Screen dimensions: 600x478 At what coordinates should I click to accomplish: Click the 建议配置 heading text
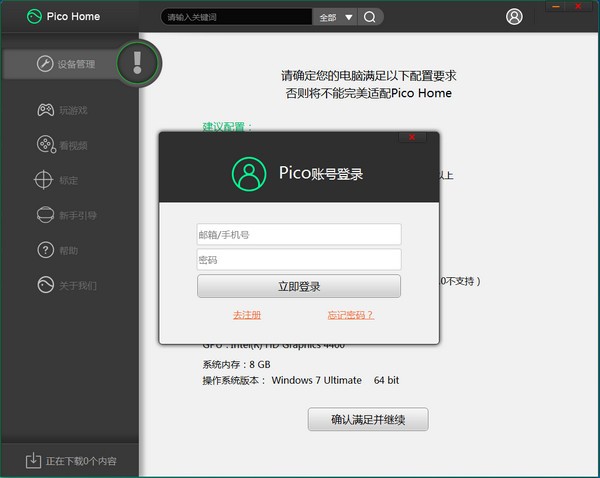(x=227, y=126)
